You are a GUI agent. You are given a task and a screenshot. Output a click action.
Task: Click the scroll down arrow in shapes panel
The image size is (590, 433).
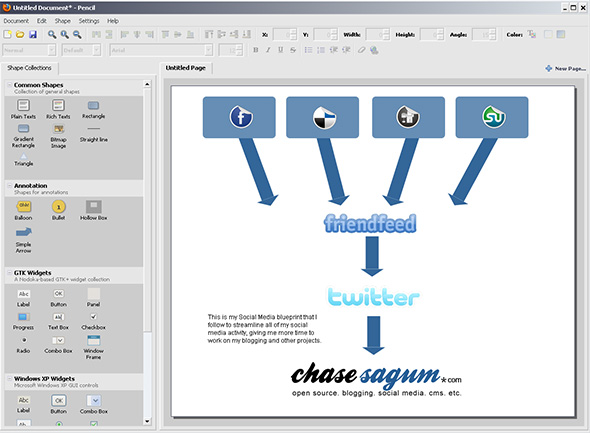147,421
